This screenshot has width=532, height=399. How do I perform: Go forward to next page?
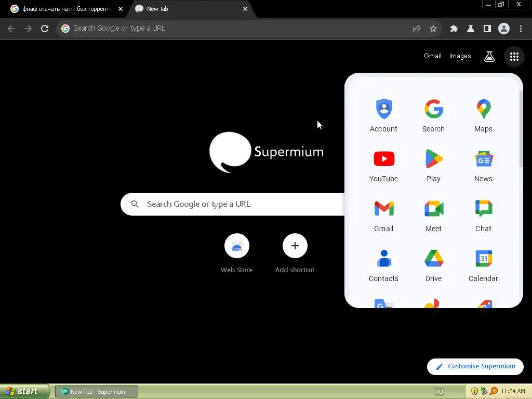tap(28, 29)
